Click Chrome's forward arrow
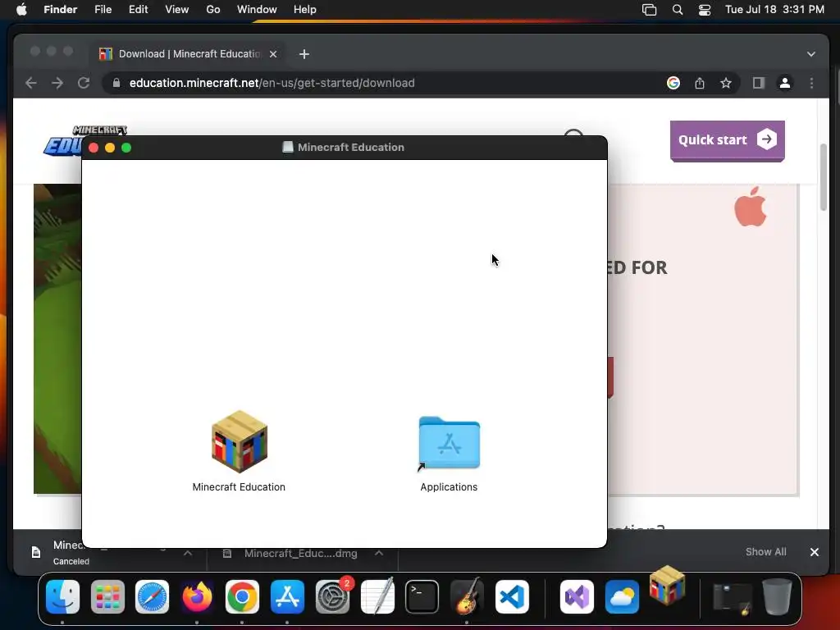 (57, 83)
